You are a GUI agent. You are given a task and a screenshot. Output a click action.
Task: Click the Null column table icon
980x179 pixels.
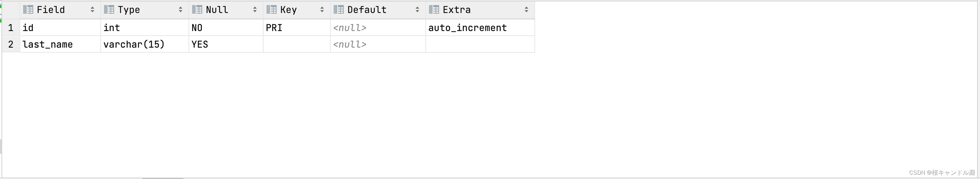click(197, 10)
